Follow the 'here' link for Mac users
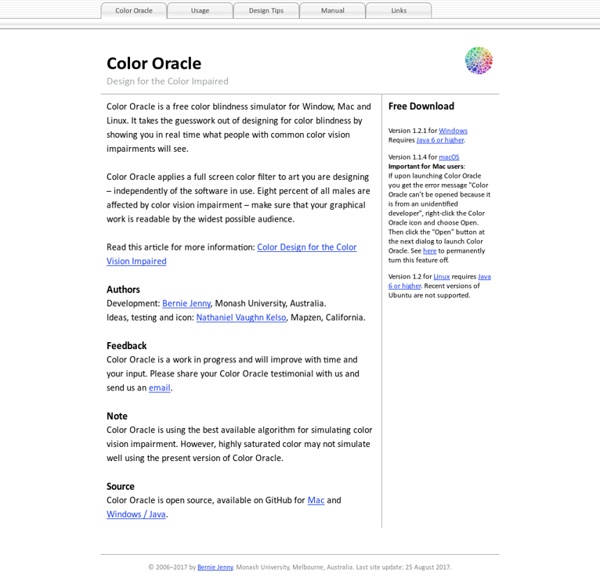The width and height of the screenshot is (600, 587). (x=429, y=251)
